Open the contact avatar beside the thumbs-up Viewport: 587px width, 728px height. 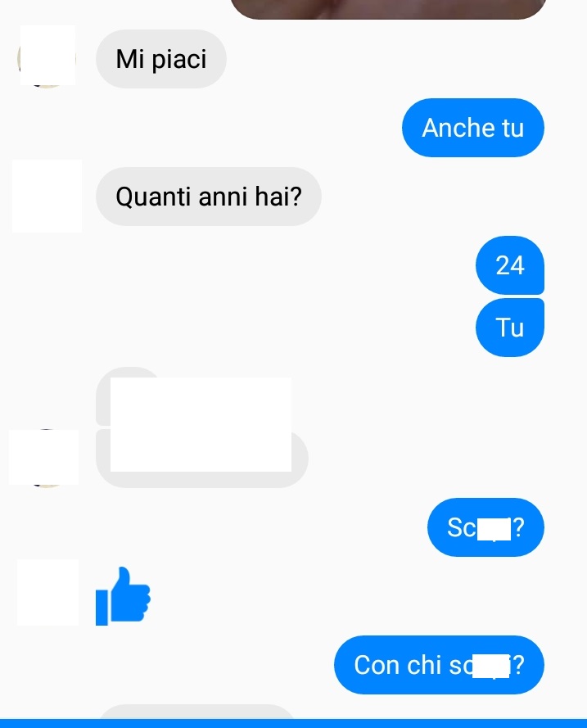click(x=47, y=592)
